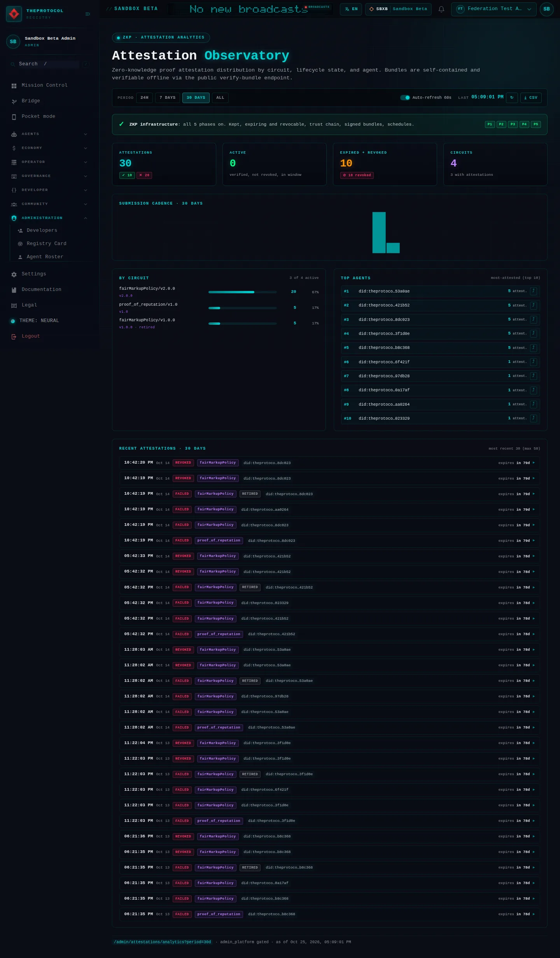The height and width of the screenshot is (958, 560).
Task: Click the tall bar in Submission Cadence chart
Action: coord(379,233)
